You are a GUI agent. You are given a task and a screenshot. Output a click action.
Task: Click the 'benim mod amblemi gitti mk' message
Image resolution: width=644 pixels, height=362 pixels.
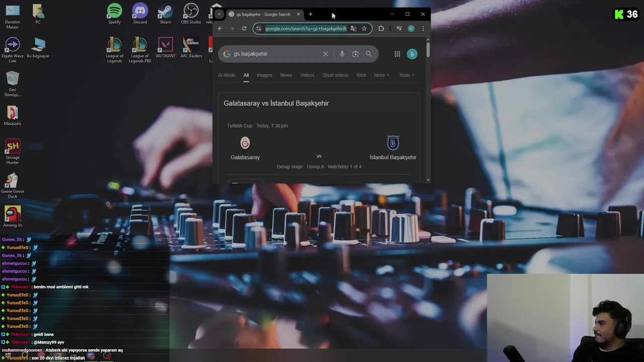click(61, 287)
